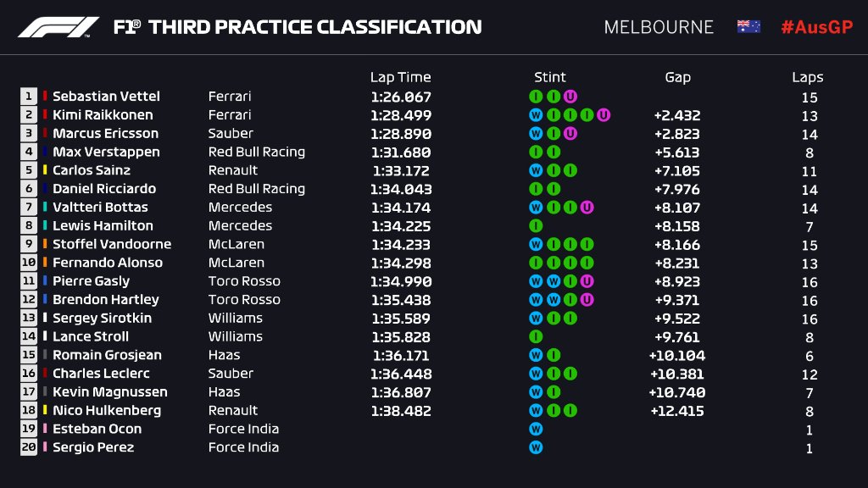Image resolution: width=868 pixels, height=488 pixels.
Task: Click Lance Stroll's green intermediate tyre icon
Action: pos(536,336)
